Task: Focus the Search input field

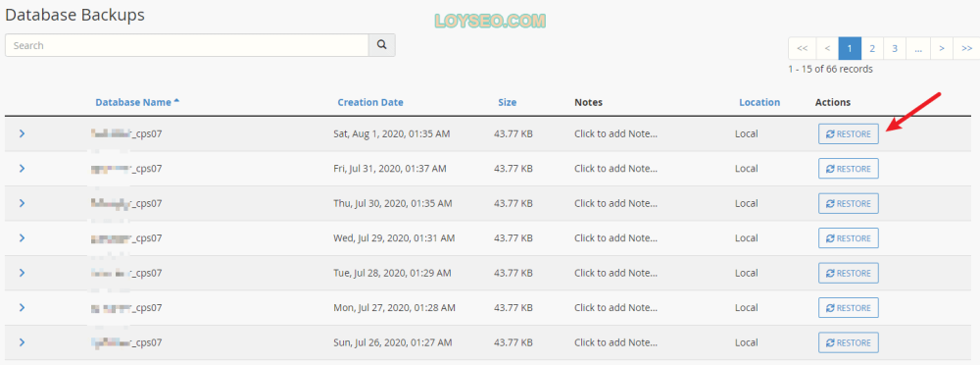Action: tap(187, 45)
